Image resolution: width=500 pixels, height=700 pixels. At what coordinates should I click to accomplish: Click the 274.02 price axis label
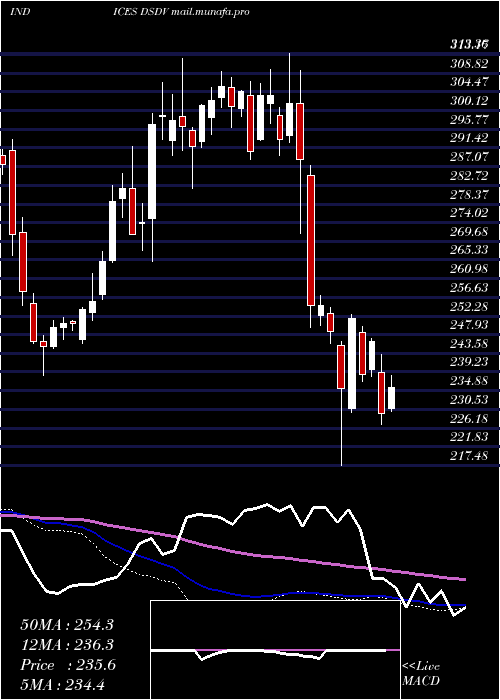coord(469,212)
